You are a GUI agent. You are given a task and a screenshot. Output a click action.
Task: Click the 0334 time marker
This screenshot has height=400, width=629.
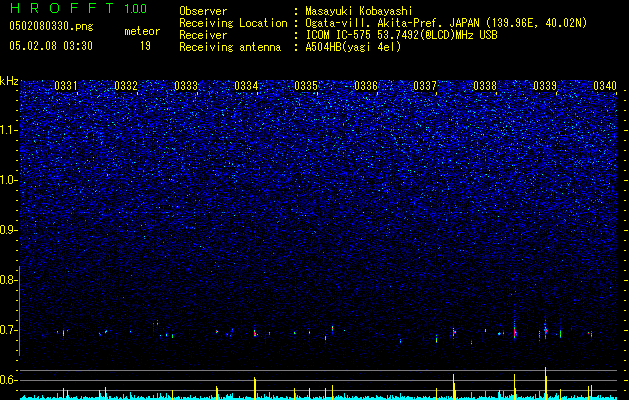tap(246, 86)
